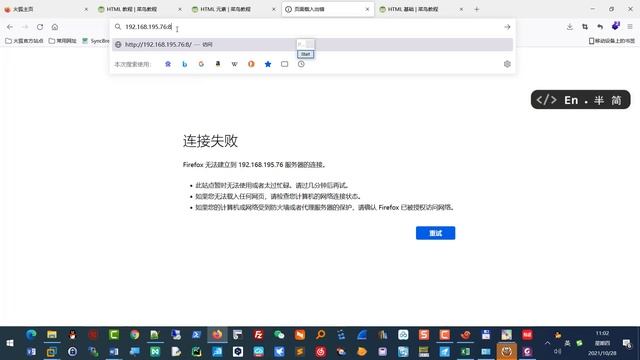This screenshot has width=640, height=360.
Task: Open the SyncBre bookmark
Action: [x=96, y=41]
